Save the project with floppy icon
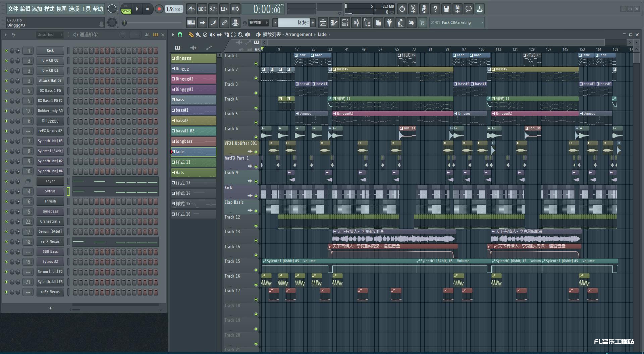This screenshot has height=354, width=644. 446,9
